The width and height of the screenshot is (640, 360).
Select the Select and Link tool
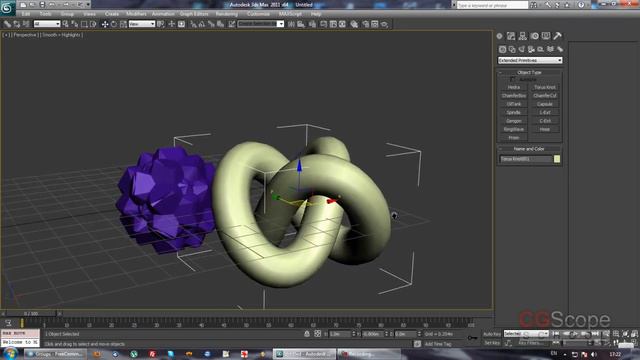7,24
